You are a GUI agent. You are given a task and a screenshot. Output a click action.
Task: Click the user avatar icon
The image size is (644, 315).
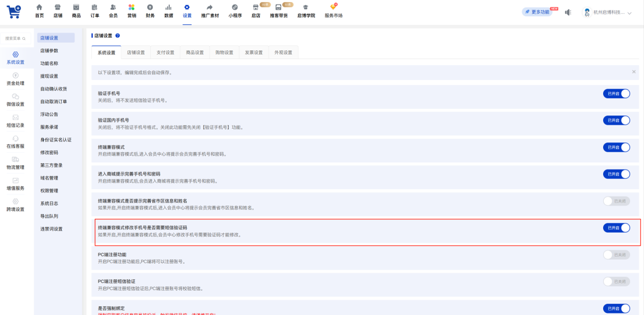(x=587, y=12)
